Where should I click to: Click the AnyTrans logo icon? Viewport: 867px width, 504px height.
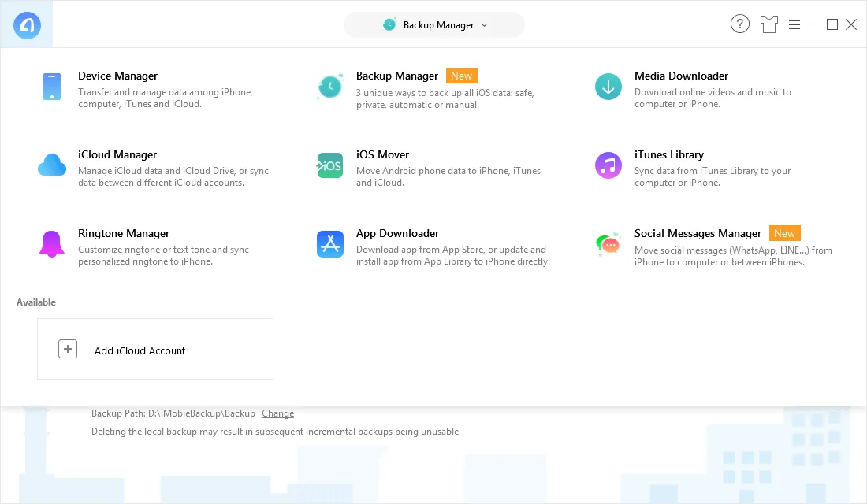click(x=27, y=25)
